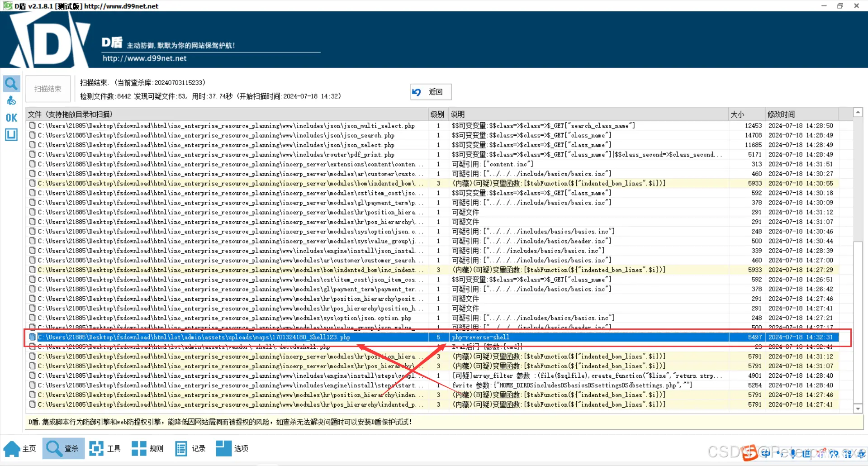Click the large D盾 logo in header
The image size is (868, 466).
tap(50, 40)
